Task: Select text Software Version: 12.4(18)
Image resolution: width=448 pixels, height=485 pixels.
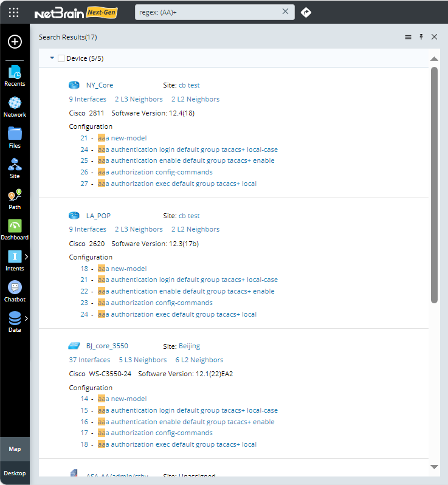Action: [153, 113]
